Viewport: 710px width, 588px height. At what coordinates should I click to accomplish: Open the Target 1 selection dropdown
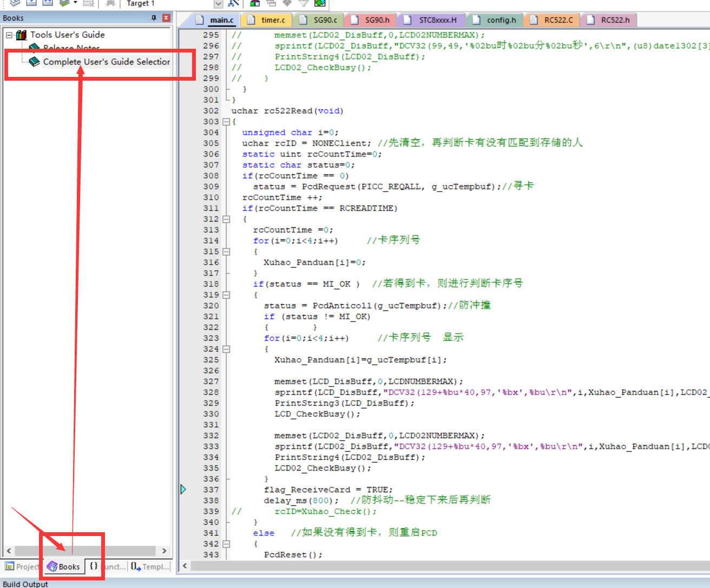[x=218, y=4]
